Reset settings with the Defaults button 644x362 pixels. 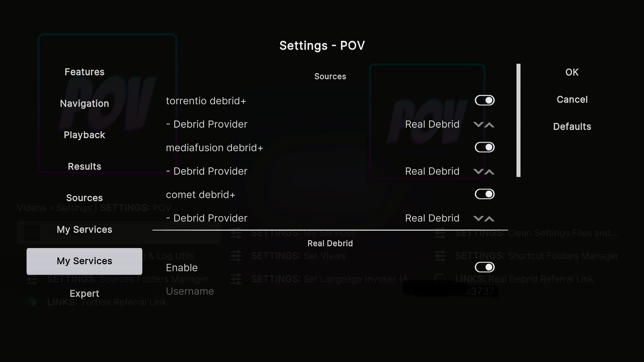pyautogui.click(x=572, y=127)
